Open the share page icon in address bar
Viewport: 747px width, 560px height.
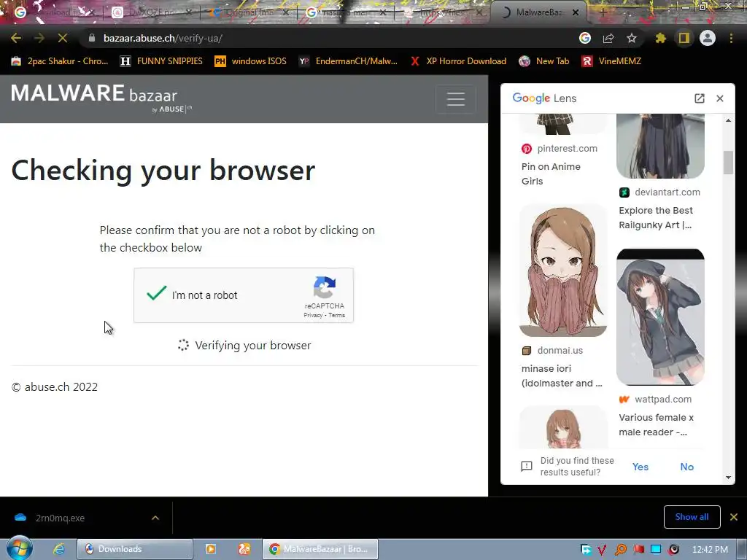pyautogui.click(x=608, y=38)
